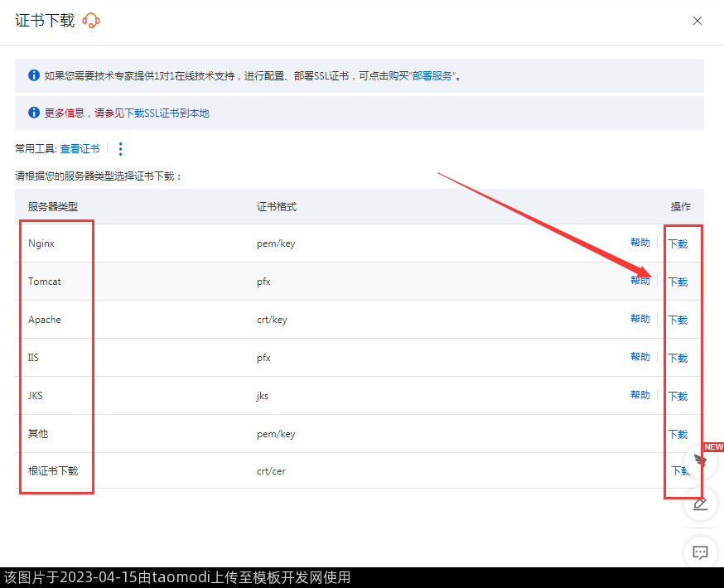This screenshot has width=724, height=588.
Task: Click the info icon beside 更多信息
Action: 34,113
